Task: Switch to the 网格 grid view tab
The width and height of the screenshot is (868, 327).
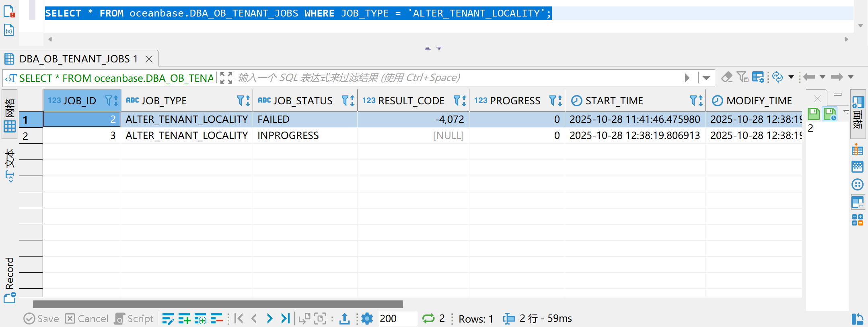Action: pyautogui.click(x=10, y=114)
